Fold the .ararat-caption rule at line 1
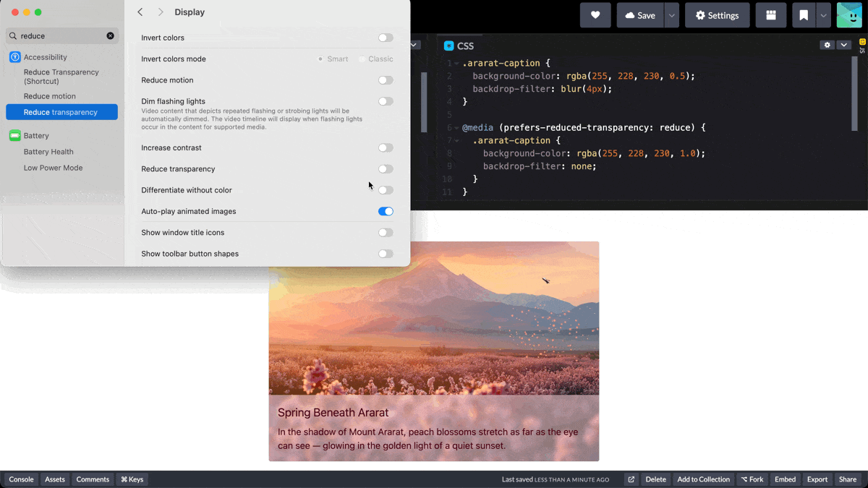868x488 pixels. pos(456,63)
